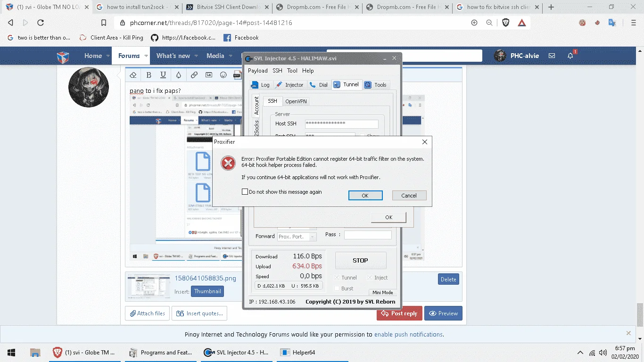Click the Pass input field

(368, 235)
